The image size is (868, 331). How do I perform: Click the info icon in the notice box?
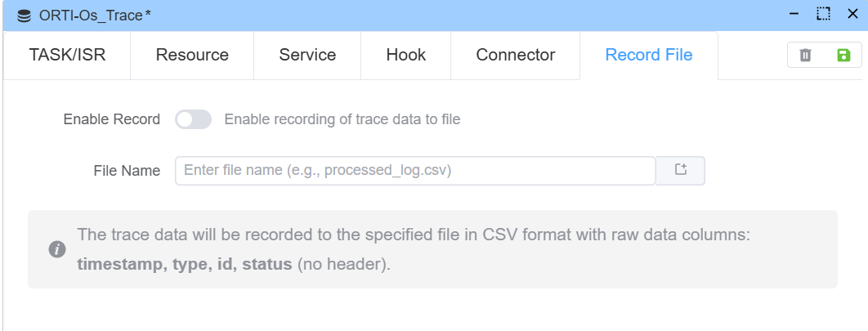pyautogui.click(x=57, y=249)
